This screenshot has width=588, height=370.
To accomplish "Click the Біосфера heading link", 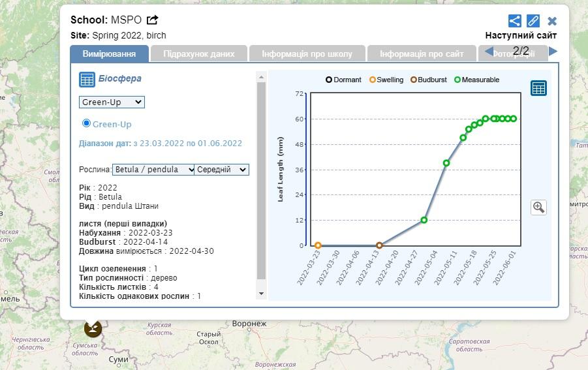I will 120,79.
